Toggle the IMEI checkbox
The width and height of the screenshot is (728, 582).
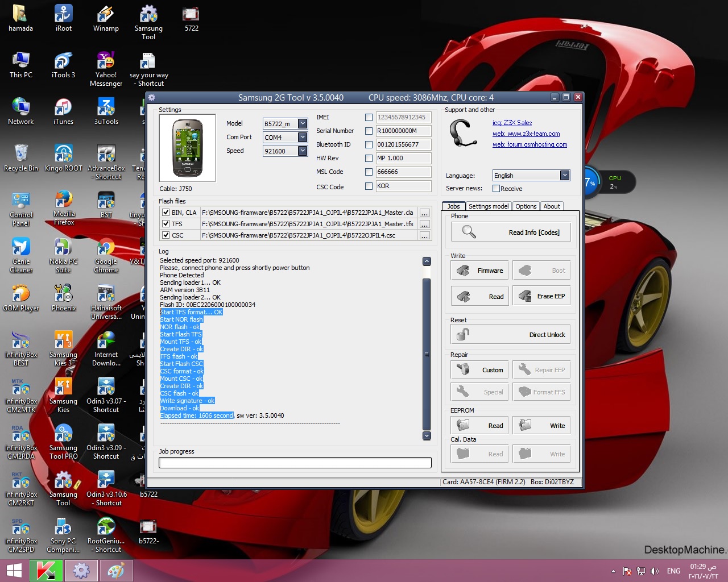pyautogui.click(x=369, y=117)
